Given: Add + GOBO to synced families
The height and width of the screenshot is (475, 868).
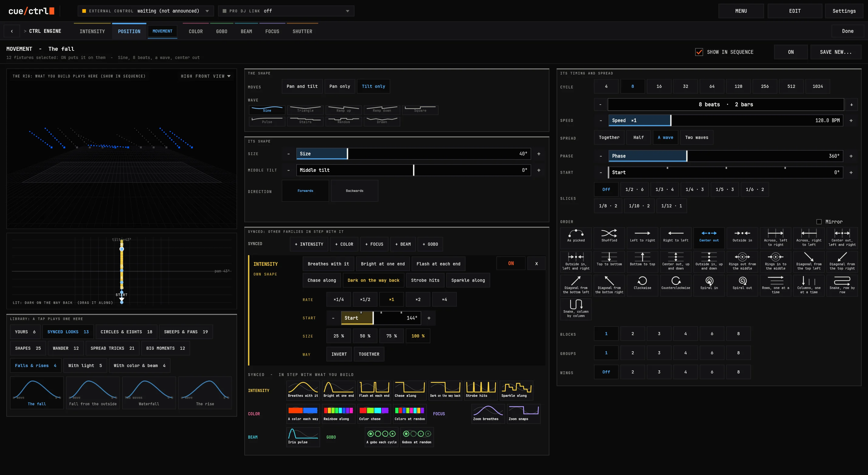Looking at the screenshot, I should tap(430, 244).
